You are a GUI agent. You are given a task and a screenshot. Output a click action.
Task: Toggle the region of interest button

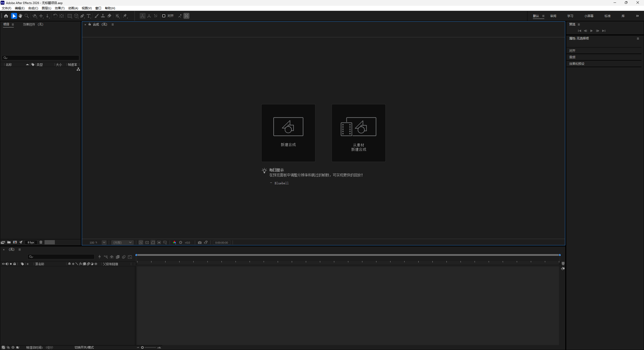coord(159,243)
